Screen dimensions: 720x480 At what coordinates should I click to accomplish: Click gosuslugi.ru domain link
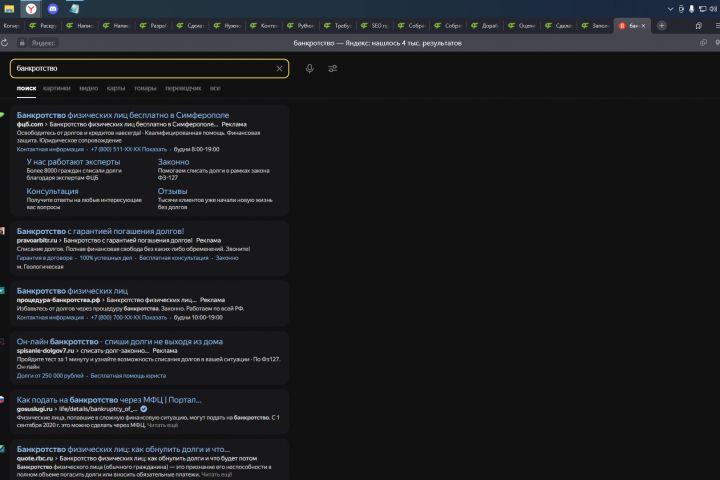point(34,409)
